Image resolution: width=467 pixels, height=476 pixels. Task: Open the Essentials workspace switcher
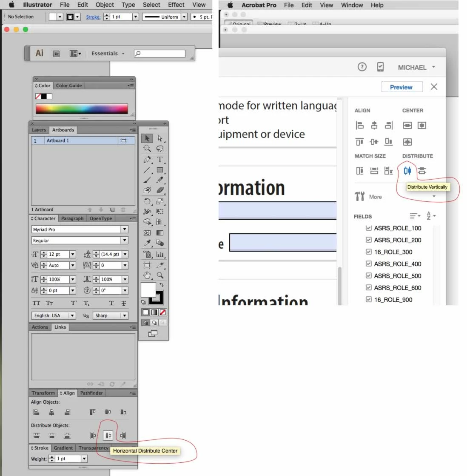point(108,53)
